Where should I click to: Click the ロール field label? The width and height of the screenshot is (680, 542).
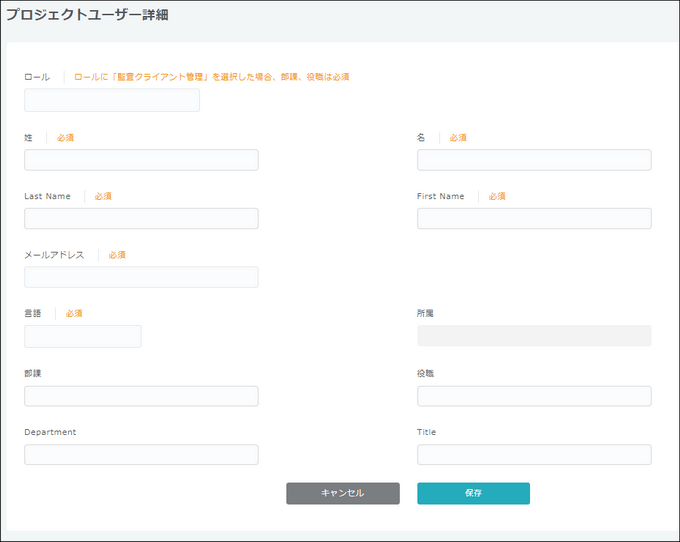pyautogui.click(x=37, y=77)
